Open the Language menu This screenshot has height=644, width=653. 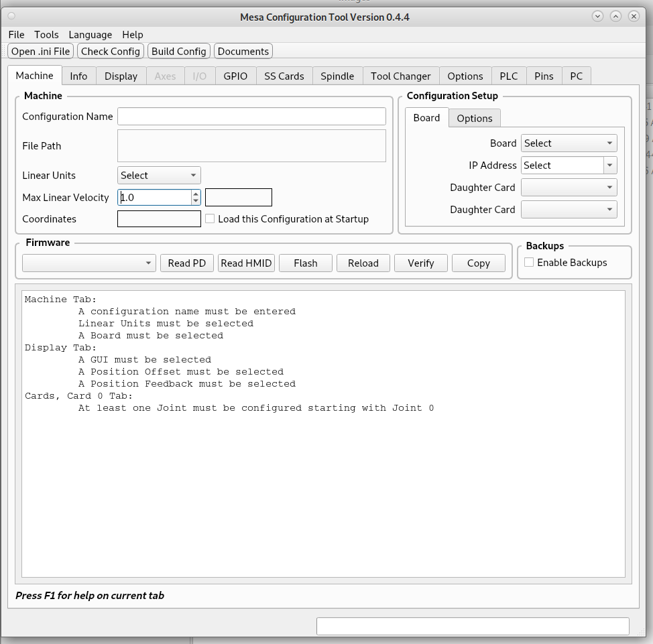pyautogui.click(x=91, y=35)
